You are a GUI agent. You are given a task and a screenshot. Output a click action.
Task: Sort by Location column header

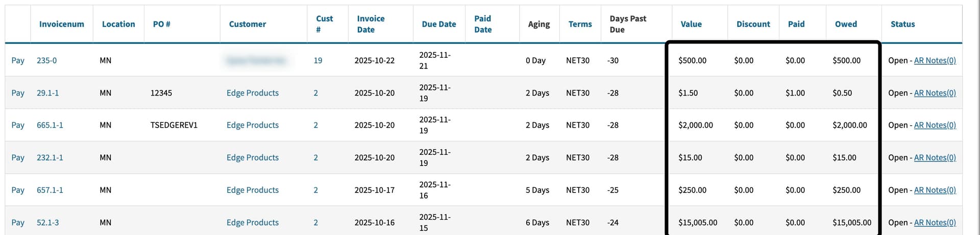click(x=118, y=24)
